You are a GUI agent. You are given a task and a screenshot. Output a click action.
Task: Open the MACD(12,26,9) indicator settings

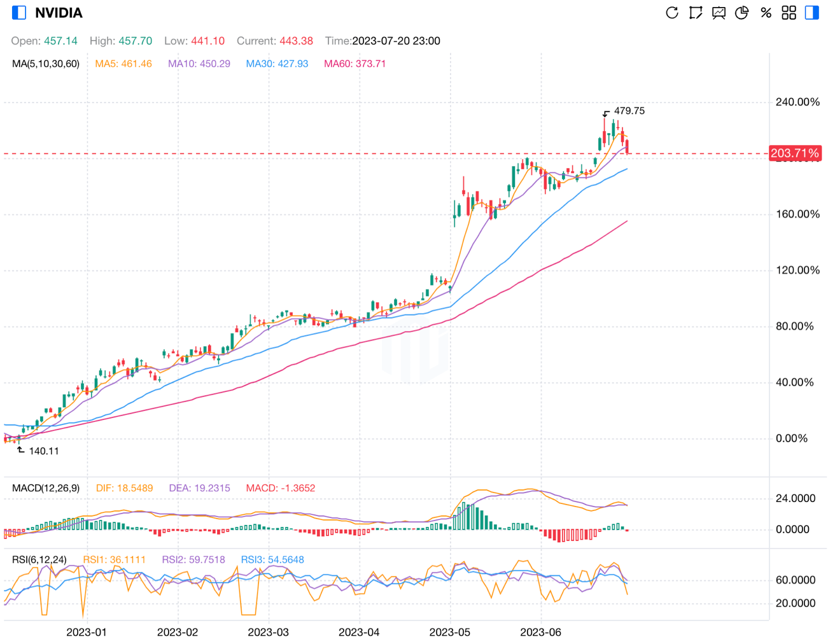click(46, 488)
